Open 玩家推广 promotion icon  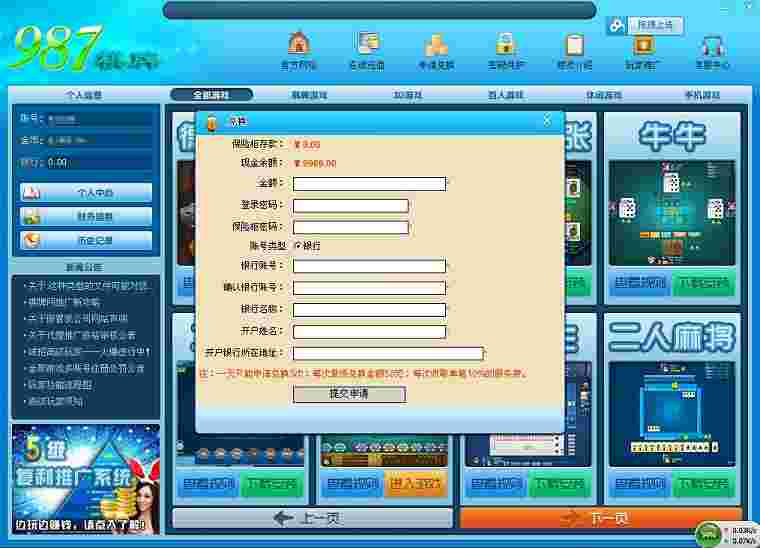click(642, 45)
